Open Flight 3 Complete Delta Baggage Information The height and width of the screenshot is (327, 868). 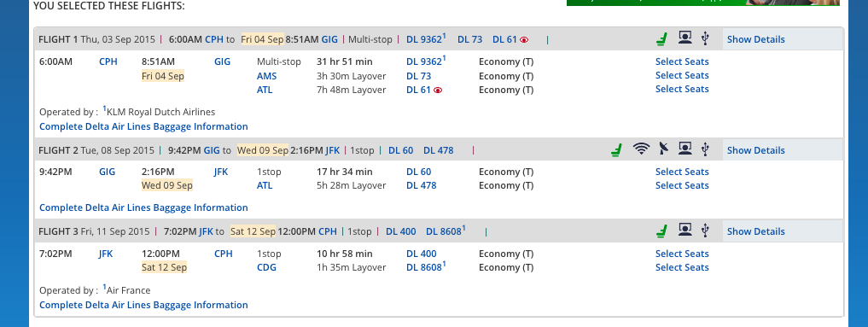pos(143,305)
